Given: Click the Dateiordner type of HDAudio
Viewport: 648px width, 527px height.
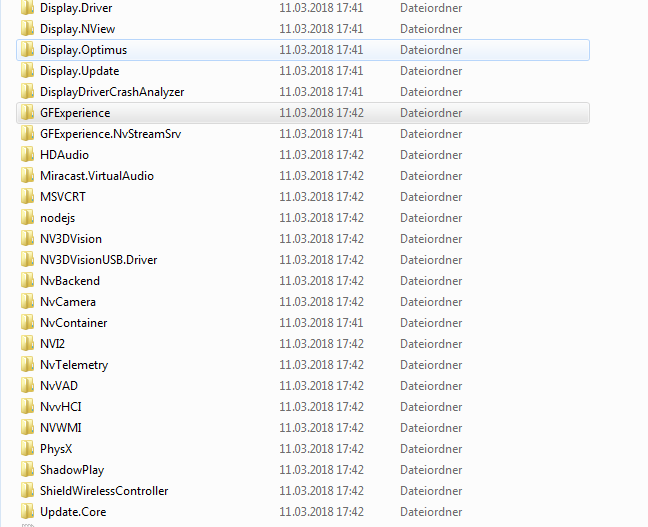Looking at the screenshot, I should [x=431, y=155].
